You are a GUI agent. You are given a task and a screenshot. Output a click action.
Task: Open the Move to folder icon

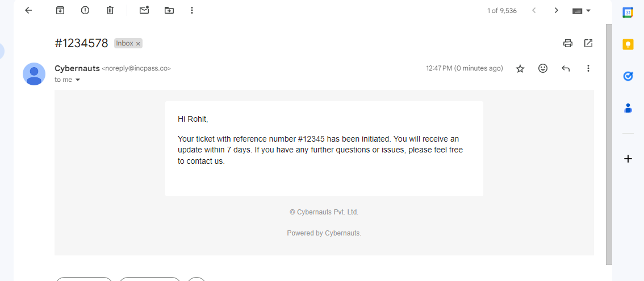click(169, 10)
